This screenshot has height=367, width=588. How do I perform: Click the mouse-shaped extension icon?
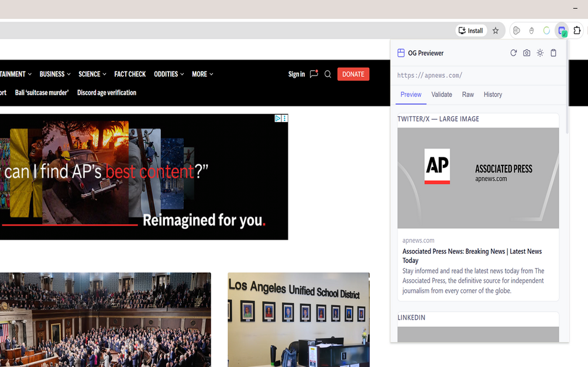(x=531, y=31)
